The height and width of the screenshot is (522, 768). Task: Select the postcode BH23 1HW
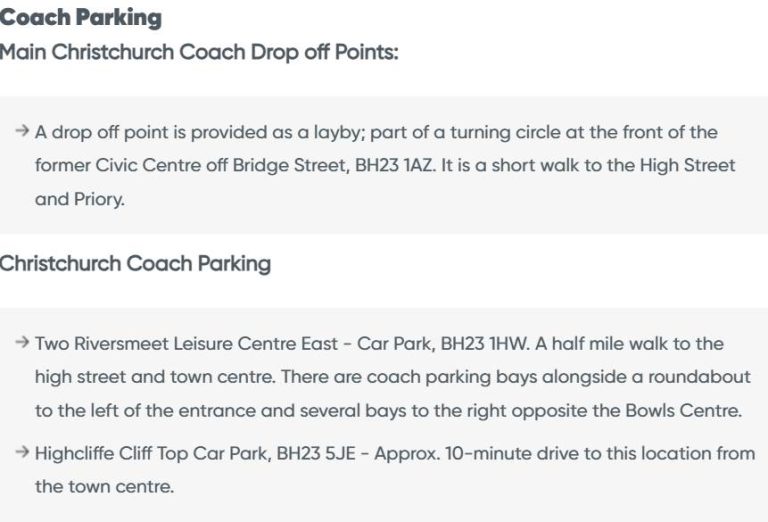click(485, 344)
